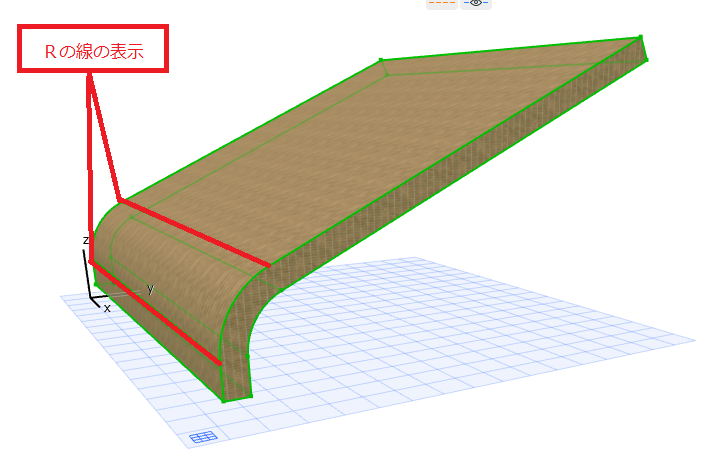The width and height of the screenshot is (711, 467).
Task: Click the x axis label
Action: pos(107,309)
